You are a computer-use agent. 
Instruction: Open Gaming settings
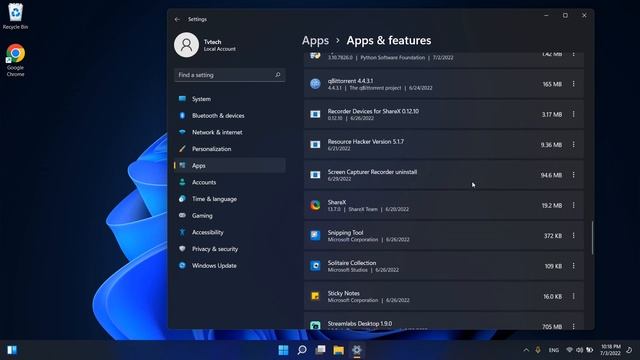coord(230,216)
